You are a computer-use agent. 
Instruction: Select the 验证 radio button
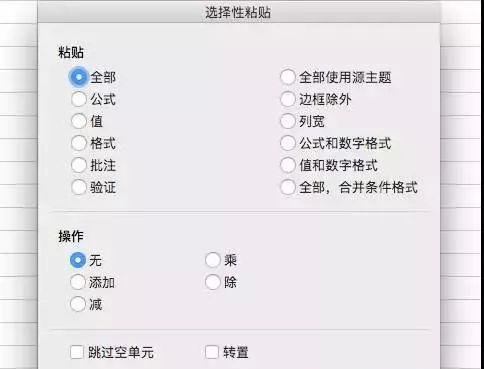click(x=79, y=187)
